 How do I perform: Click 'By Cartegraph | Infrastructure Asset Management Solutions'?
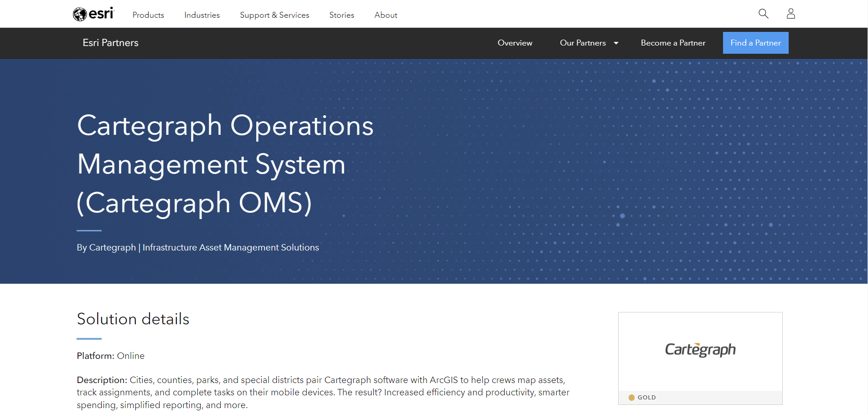198,247
